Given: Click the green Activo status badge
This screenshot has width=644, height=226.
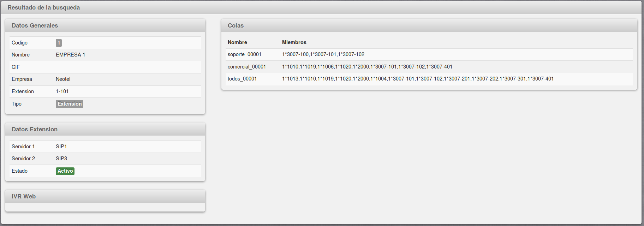Looking at the screenshot, I should pos(65,171).
